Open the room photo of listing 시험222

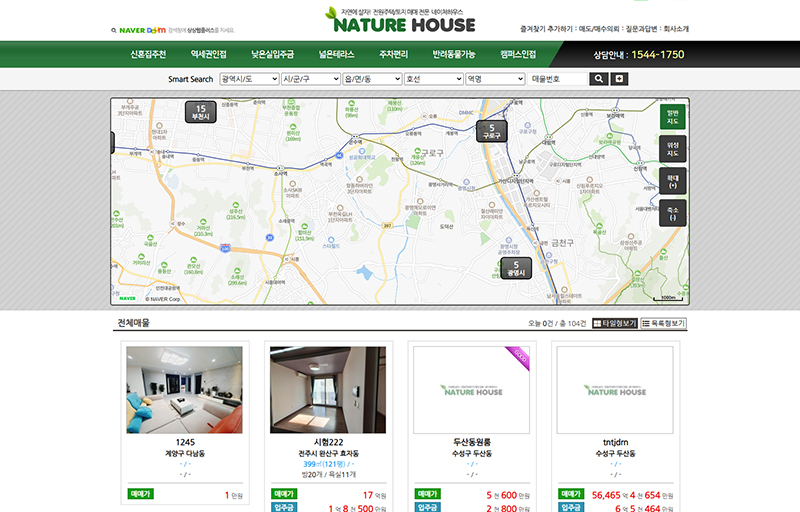tap(328, 390)
